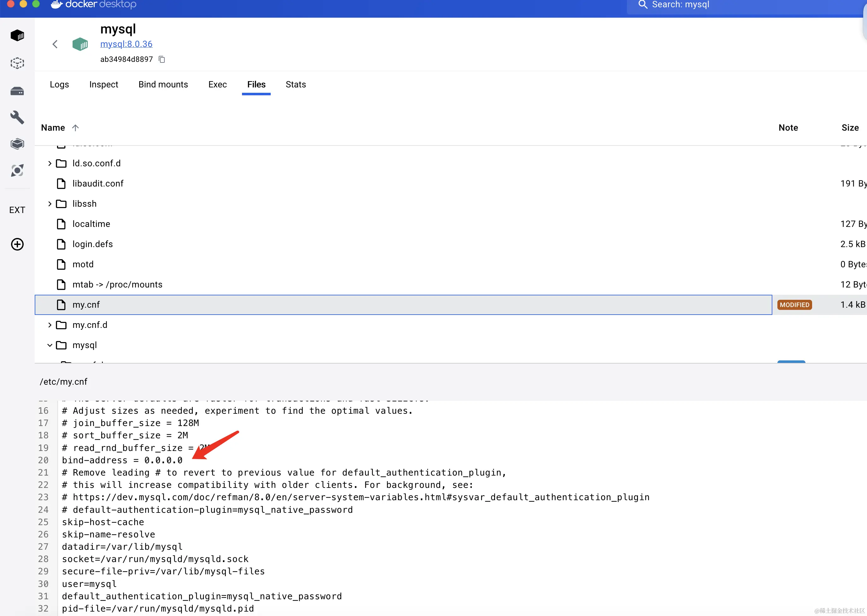
Task: Expand the my.cnf.d folder
Action: (50, 325)
